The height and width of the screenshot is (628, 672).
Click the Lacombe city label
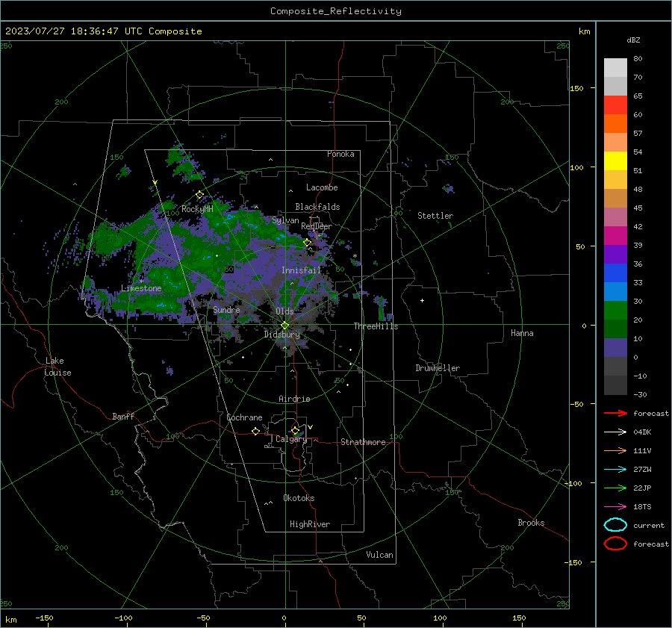[x=322, y=187]
